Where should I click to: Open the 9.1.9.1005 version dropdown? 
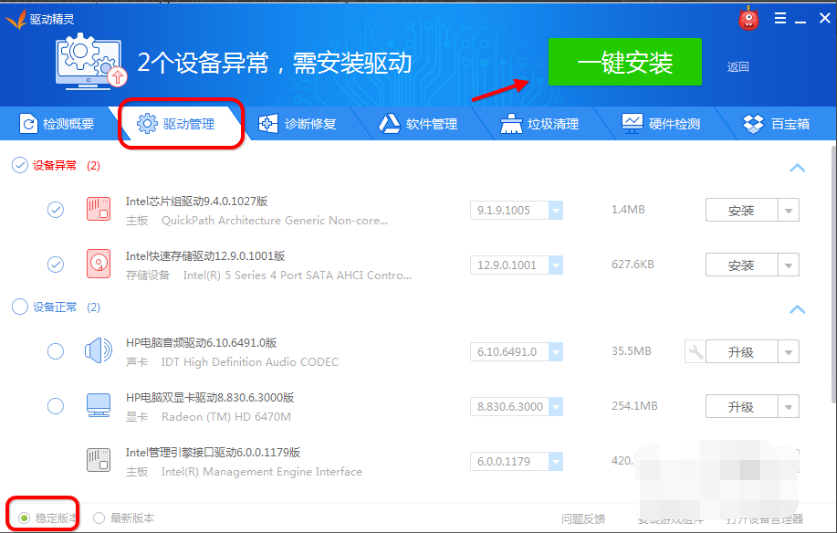click(555, 210)
